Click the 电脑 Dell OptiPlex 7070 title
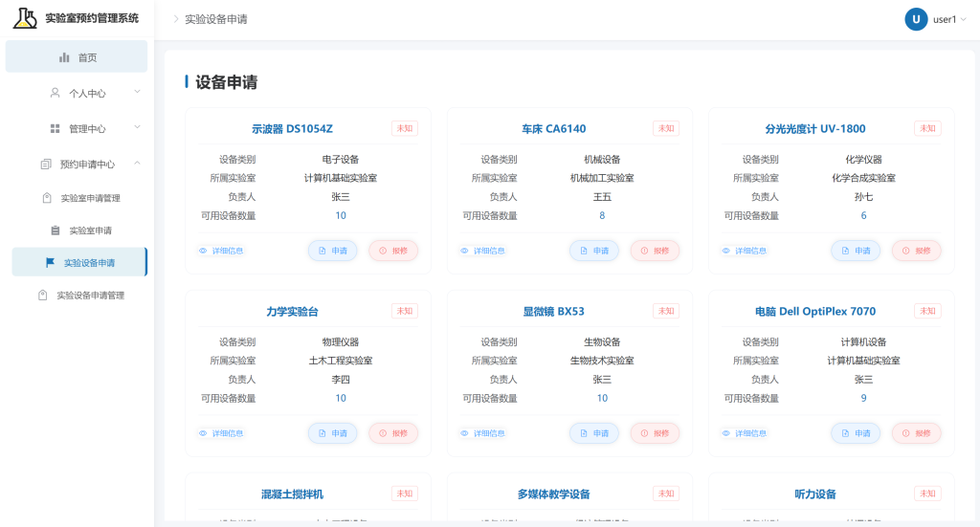 (x=815, y=311)
